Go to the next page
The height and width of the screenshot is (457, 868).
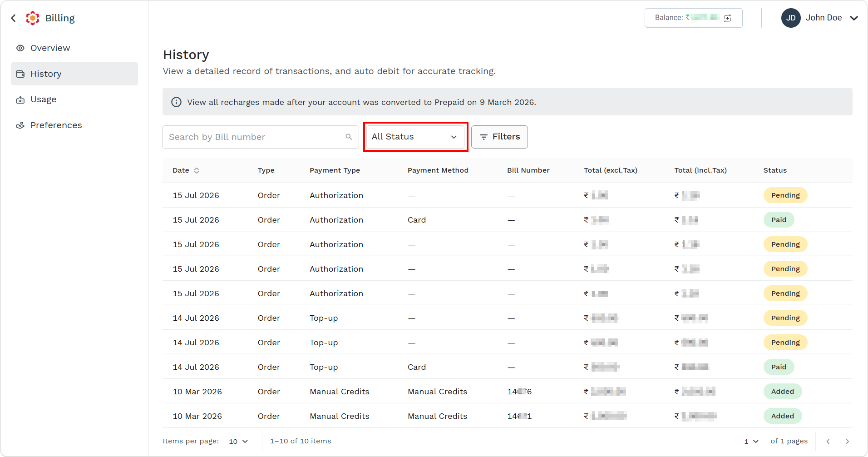click(x=847, y=442)
